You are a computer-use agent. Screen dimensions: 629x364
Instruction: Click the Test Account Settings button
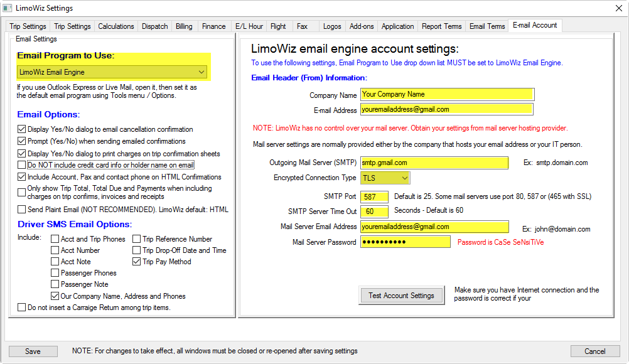tap(401, 296)
